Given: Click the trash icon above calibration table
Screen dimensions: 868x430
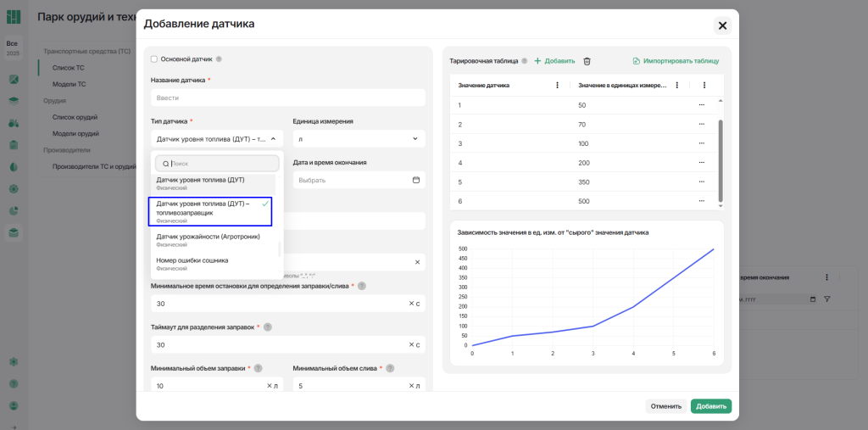Looking at the screenshot, I should click(x=587, y=61).
